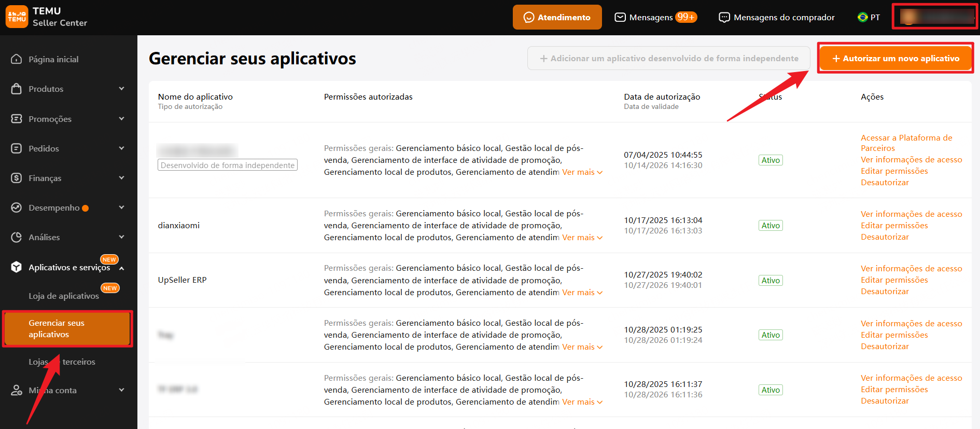The height and width of the screenshot is (429, 980).
Task: Expand the Pedidos menu chevron
Action: point(121,148)
